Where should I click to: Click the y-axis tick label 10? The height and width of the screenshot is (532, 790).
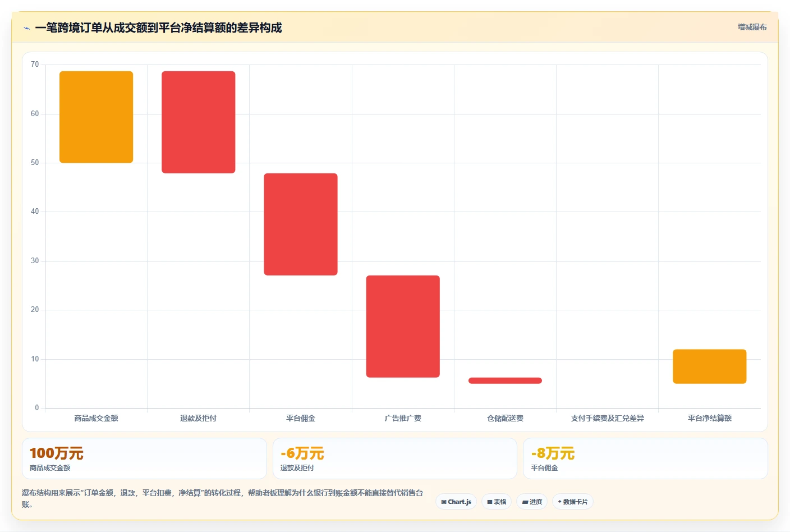coord(35,359)
